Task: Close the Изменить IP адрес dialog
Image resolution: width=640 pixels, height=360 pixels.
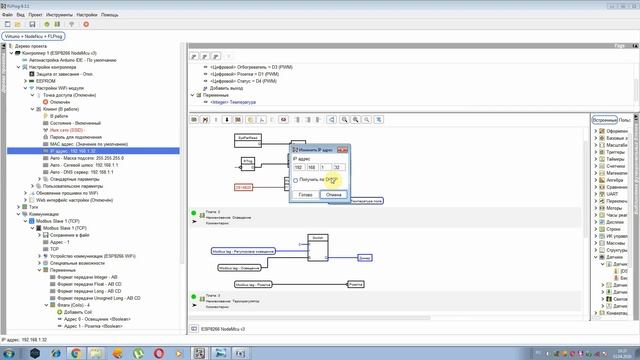Action: (342, 150)
